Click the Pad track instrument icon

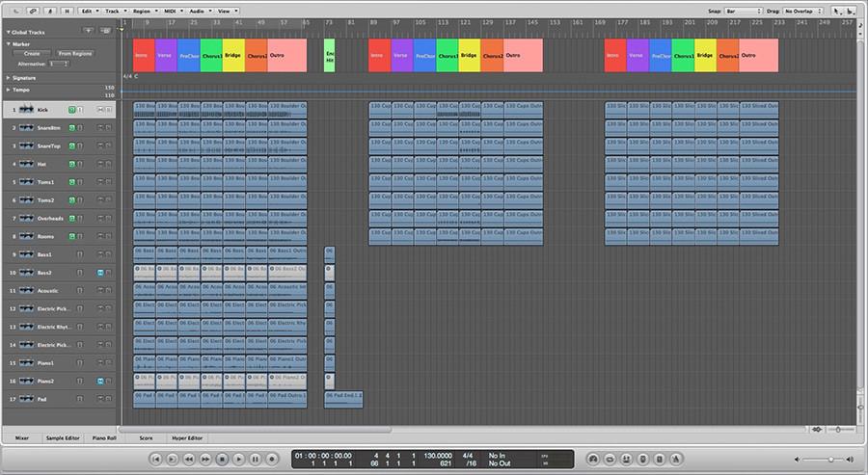point(26,400)
